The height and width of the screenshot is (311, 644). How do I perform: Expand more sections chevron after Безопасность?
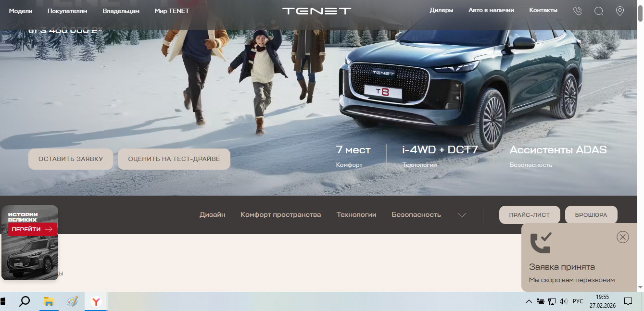(462, 215)
